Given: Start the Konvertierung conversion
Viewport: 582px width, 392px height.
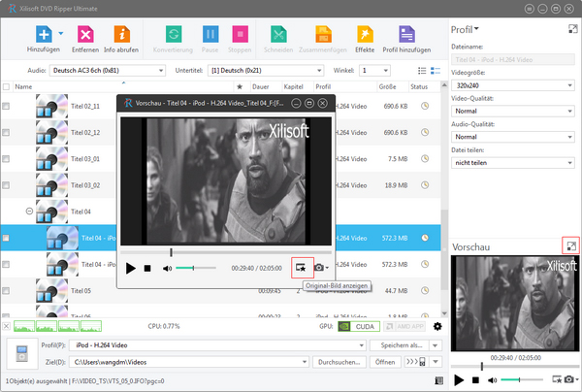Looking at the screenshot, I should click(x=174, y=34).
